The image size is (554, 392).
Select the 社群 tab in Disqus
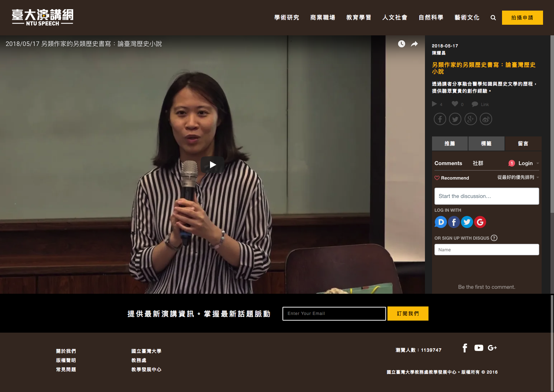pos(478,163)
